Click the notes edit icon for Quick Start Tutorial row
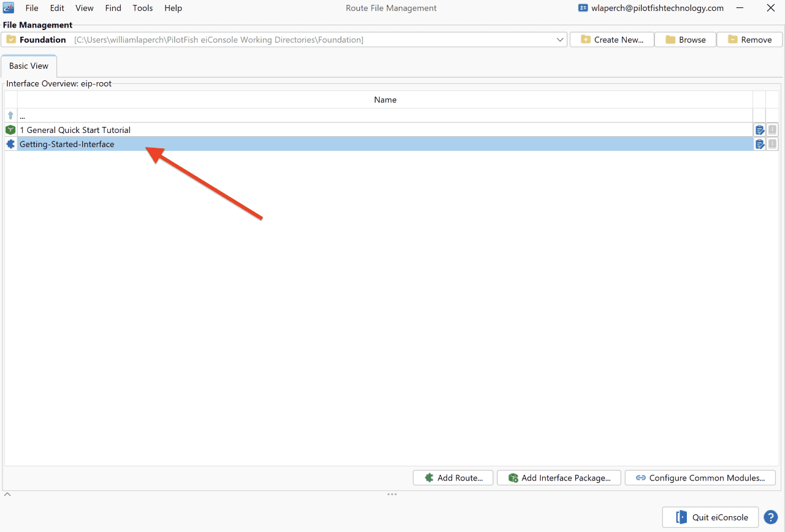This screenshot has width=785, height=532. [x=760, y=130]
